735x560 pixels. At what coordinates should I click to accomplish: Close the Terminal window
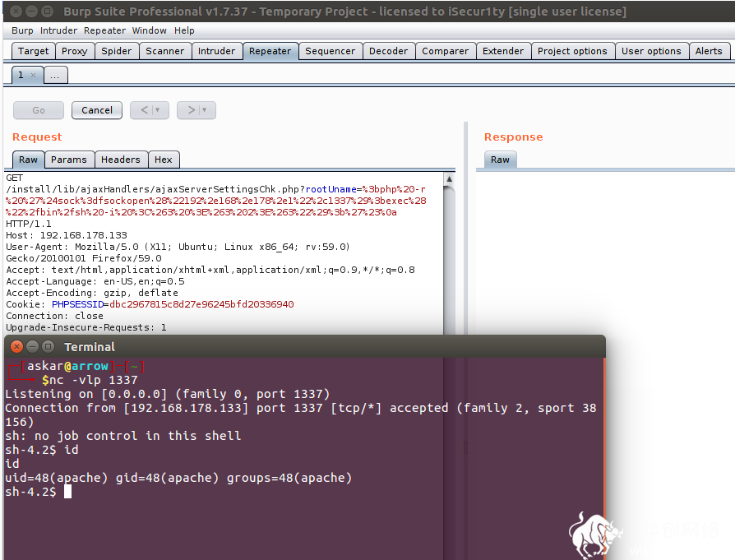[17, 346]
